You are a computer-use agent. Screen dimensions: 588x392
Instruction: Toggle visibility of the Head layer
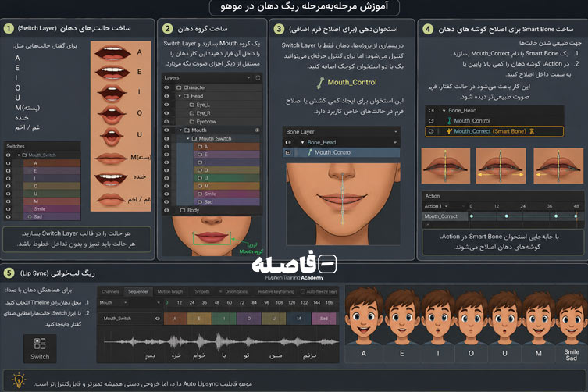pyautogui.click(x=166, y=96)
